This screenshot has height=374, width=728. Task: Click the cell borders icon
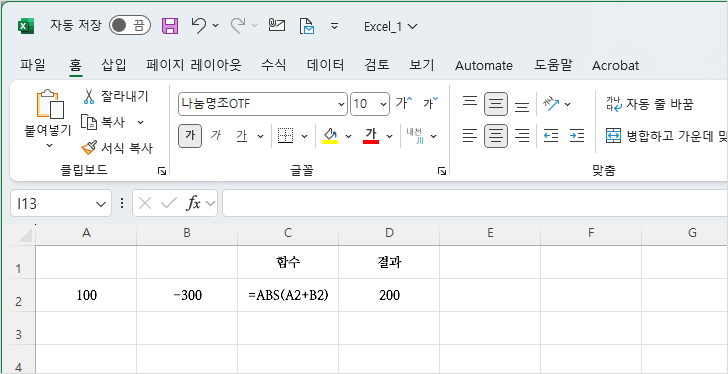point(286,135)
